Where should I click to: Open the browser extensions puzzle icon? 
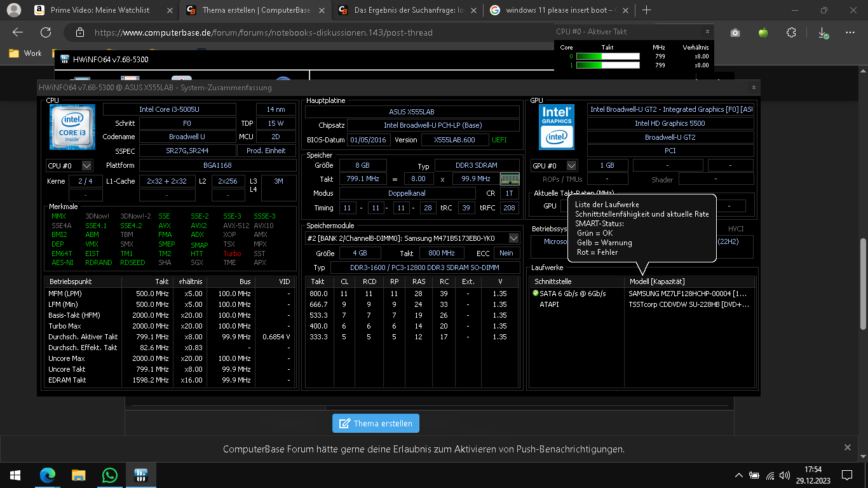click(791, 32)
